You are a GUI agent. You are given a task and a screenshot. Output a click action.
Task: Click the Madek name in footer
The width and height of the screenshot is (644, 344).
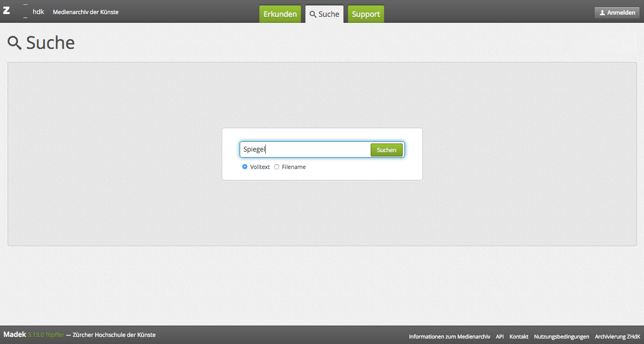(x=15, y=335)
